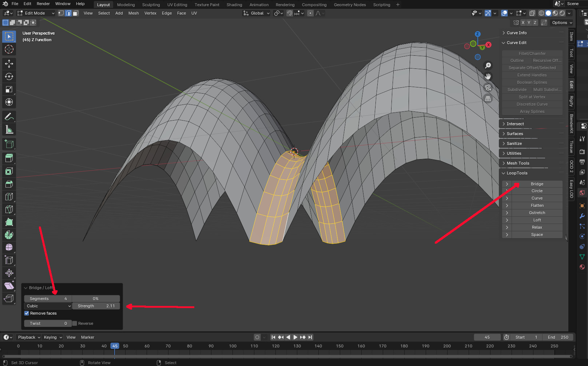
Task: Click the zoom magnifier viewport gizmo
Action: pyautogui.click(x=488, y=66)
